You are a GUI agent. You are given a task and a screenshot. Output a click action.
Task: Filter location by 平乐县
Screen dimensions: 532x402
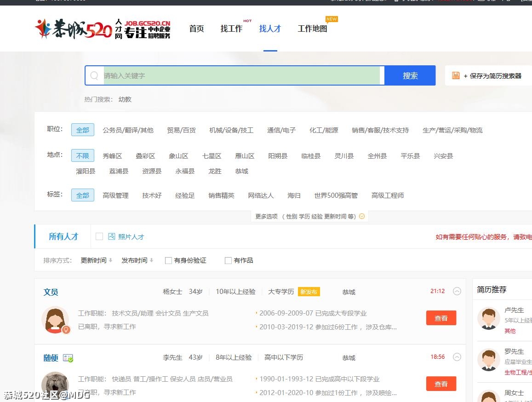pyautogui.click(x=410, y=156)
